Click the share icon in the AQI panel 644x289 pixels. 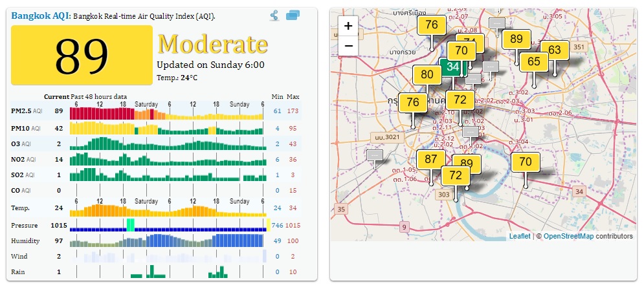point(274,16)
